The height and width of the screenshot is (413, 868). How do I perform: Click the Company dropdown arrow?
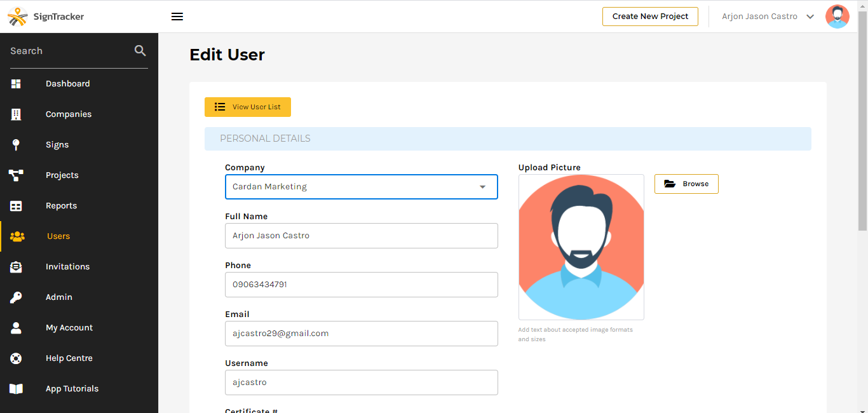pos(482,187)
